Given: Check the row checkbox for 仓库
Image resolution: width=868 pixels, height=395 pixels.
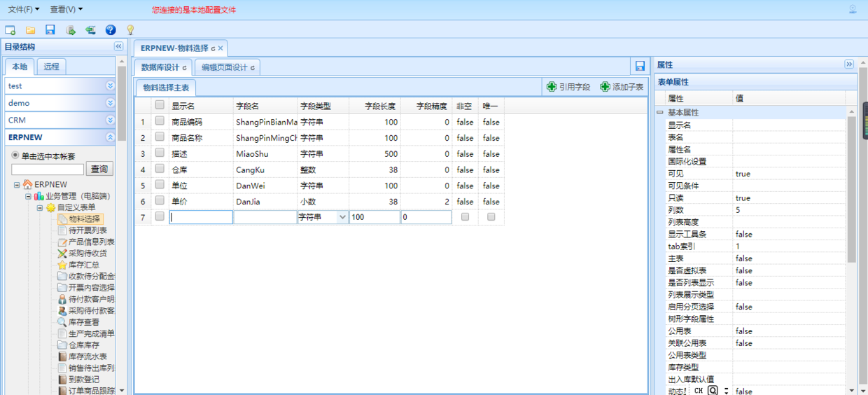Looking at the screenshot, I should coord(160,169).
